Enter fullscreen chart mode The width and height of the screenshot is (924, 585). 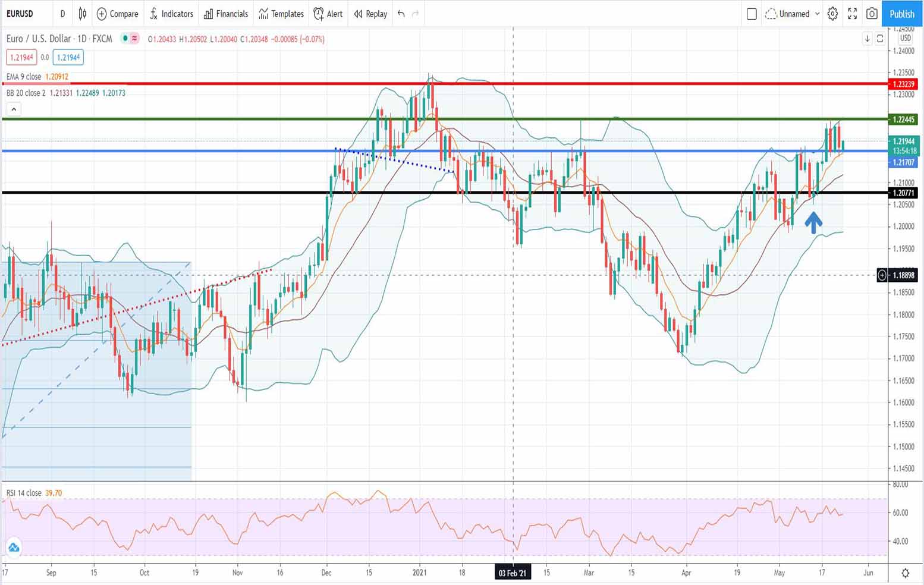(x=852, y=14)
